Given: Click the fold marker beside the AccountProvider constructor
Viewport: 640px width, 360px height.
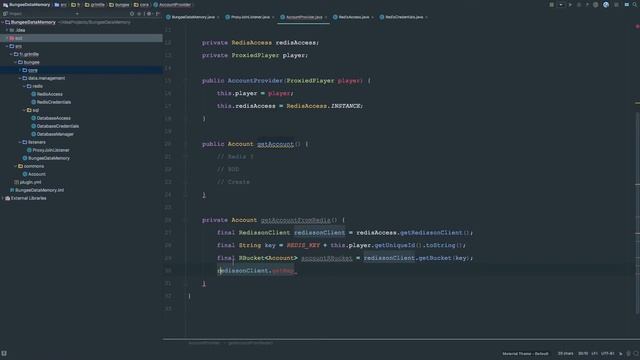Looking at the screenshot, I should (186, 81).
